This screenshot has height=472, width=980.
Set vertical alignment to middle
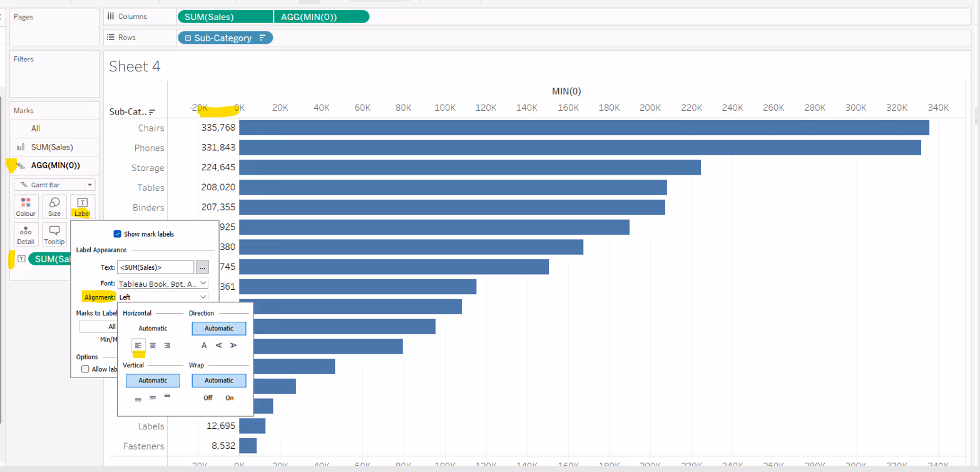point(153,398)
